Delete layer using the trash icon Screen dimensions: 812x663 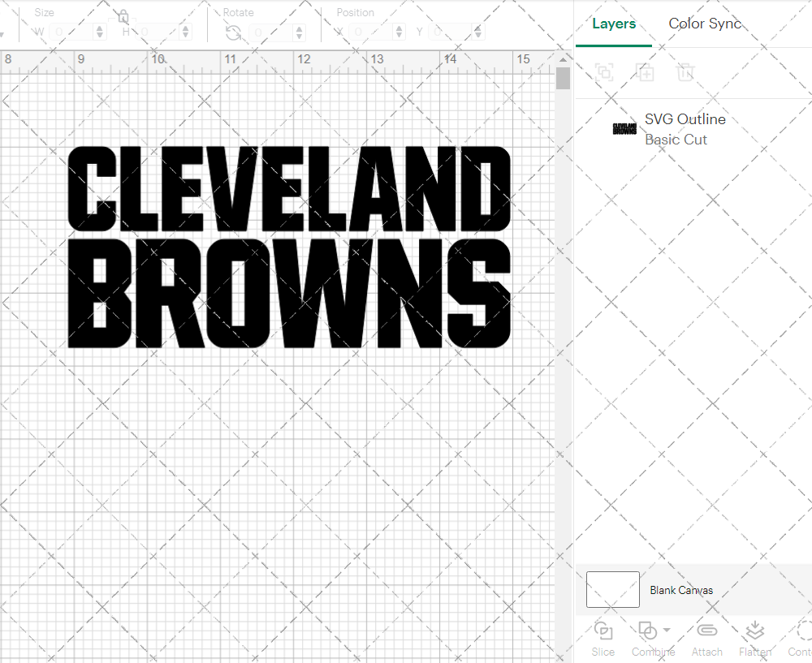pyautogui.click(x=685, y=72)
